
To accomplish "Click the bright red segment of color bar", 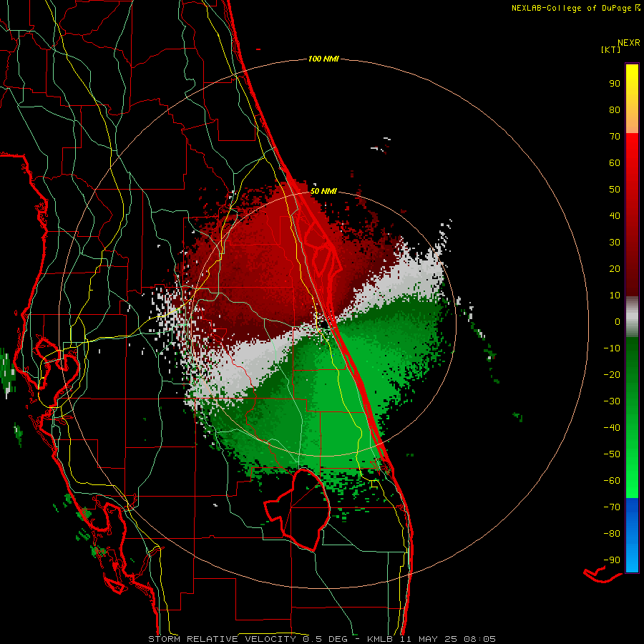I will click(632, 213).
